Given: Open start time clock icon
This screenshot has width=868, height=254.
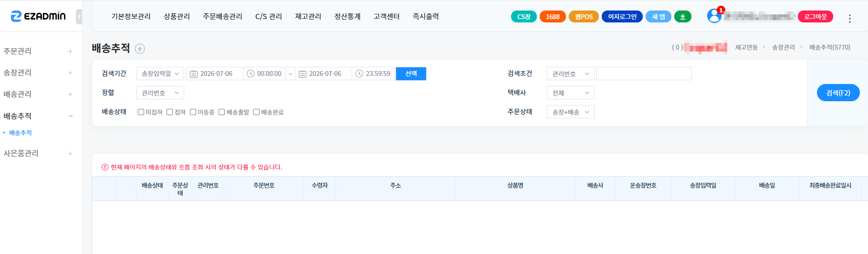Looking at the screenshot, I should point(251,74).
